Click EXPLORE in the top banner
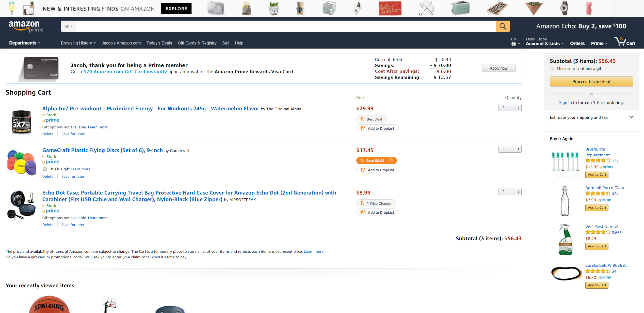Image resolution: width=644 pixels, height=313 pixels. (x=176, y=9)
